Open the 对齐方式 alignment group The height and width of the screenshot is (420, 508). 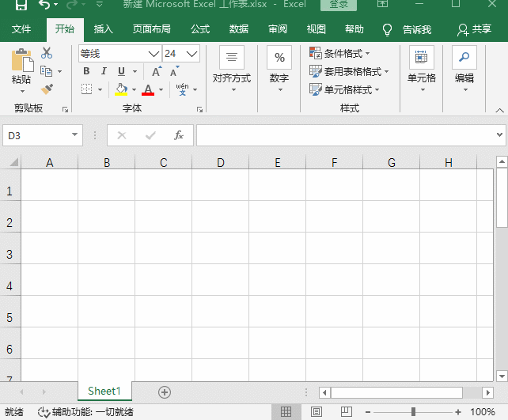coord(232,69)
